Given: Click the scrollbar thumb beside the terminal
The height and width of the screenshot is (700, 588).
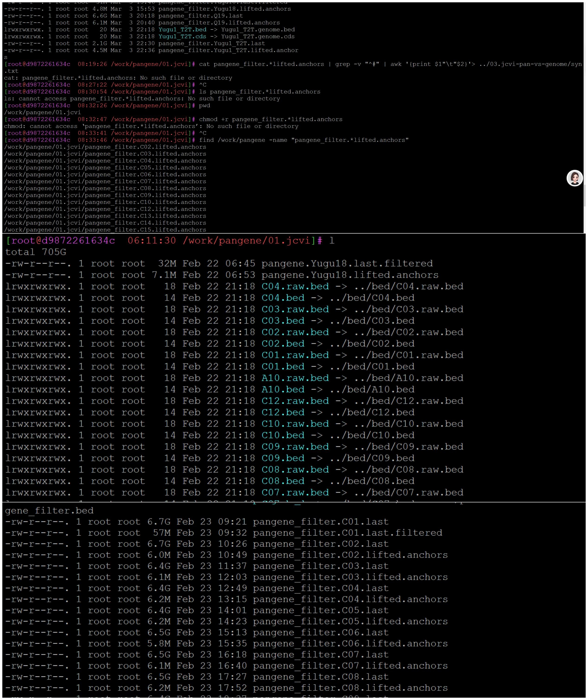Looking at the screenshot, I should tap(584, 196).
